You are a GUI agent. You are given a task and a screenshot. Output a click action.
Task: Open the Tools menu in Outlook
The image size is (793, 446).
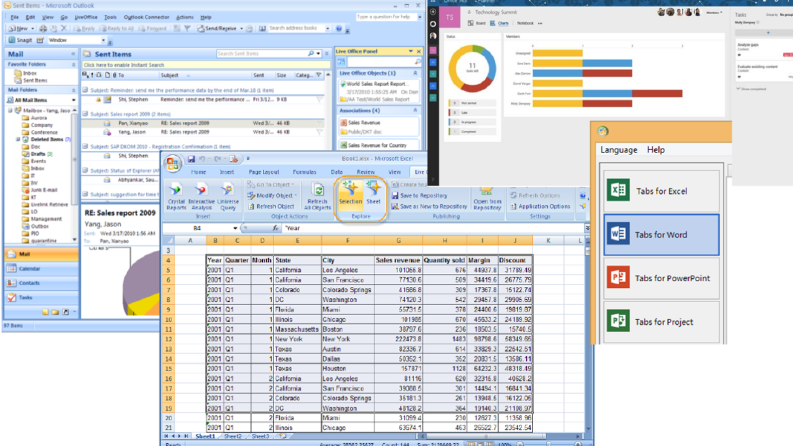pyautogui.click(x=110, y=17)
